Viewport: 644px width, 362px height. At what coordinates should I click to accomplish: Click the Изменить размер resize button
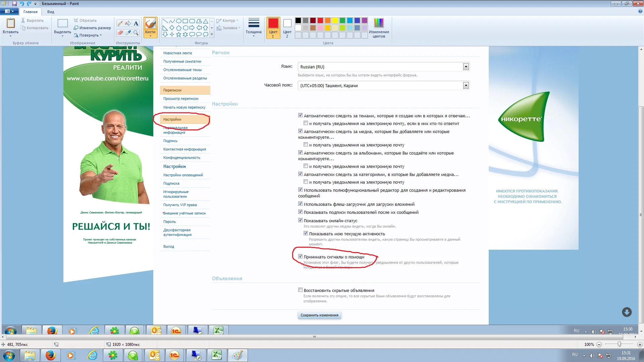(x=93, y=28)
